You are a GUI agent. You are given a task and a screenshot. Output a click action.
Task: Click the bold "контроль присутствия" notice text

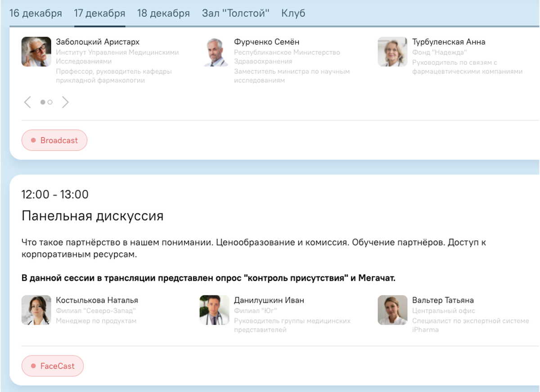pos(208,278)
